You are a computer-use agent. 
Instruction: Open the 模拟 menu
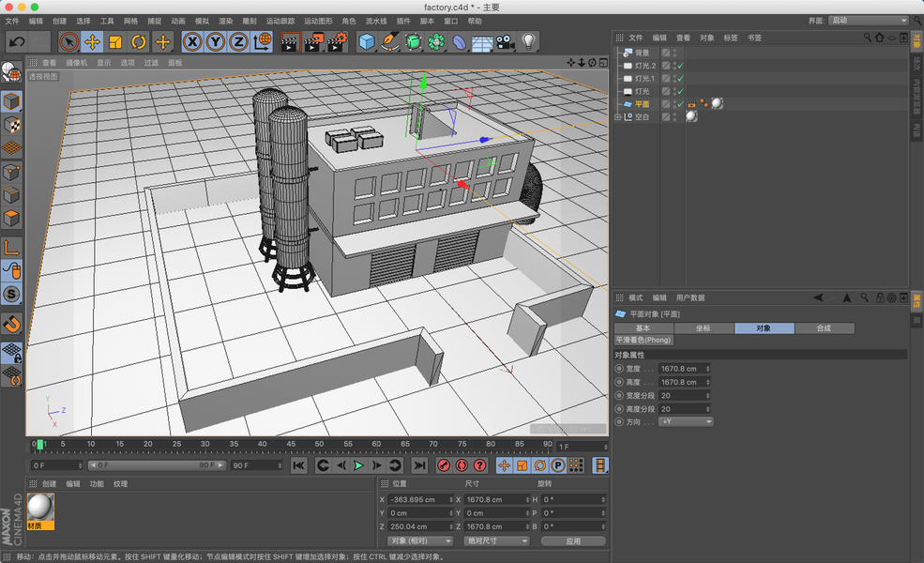pyautogui.click(x=202, y=21)
